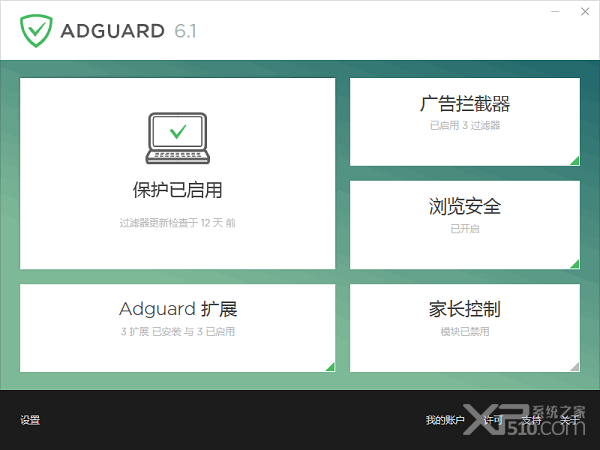Click 过滤器更新检查于 12 天 前 text
Image resolution: width=600 pixels, height=450 pixels.
click(178, 223)
